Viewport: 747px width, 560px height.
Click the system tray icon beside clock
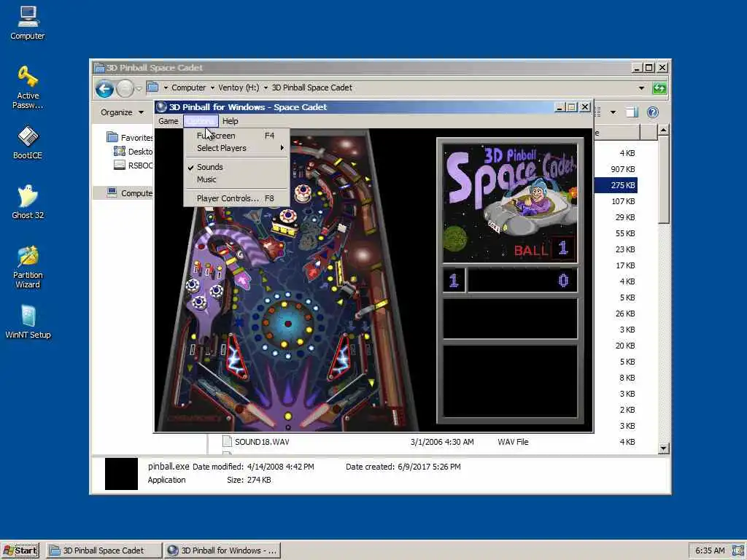tap(738, 551)
